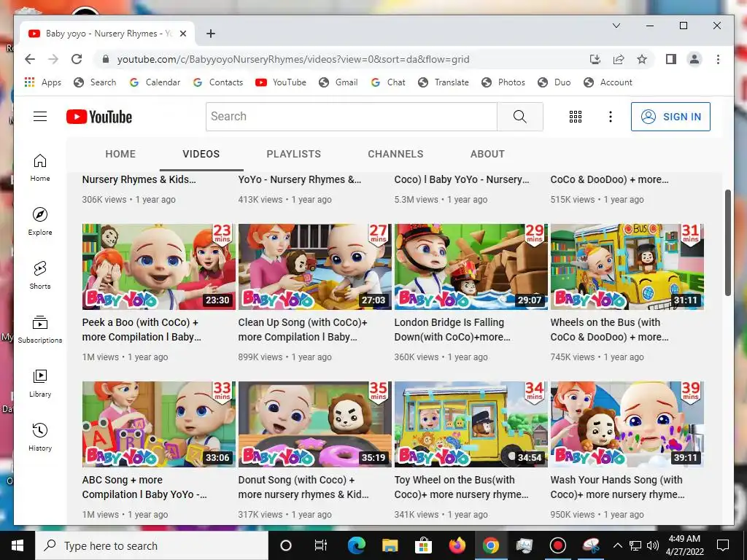Viewport: 747px width, 560px height.
Task: Switch to the HOME channel tab
Action: pos(120,154)
